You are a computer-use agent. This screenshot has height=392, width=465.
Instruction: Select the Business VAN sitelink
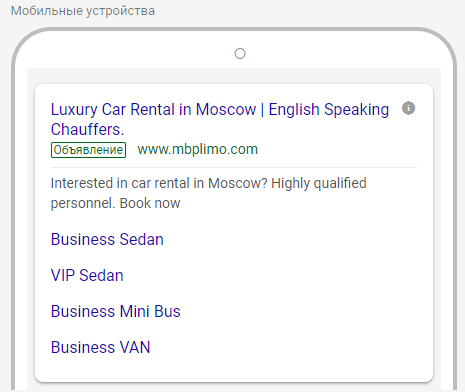pyautogui.click(x=101, y=347)
